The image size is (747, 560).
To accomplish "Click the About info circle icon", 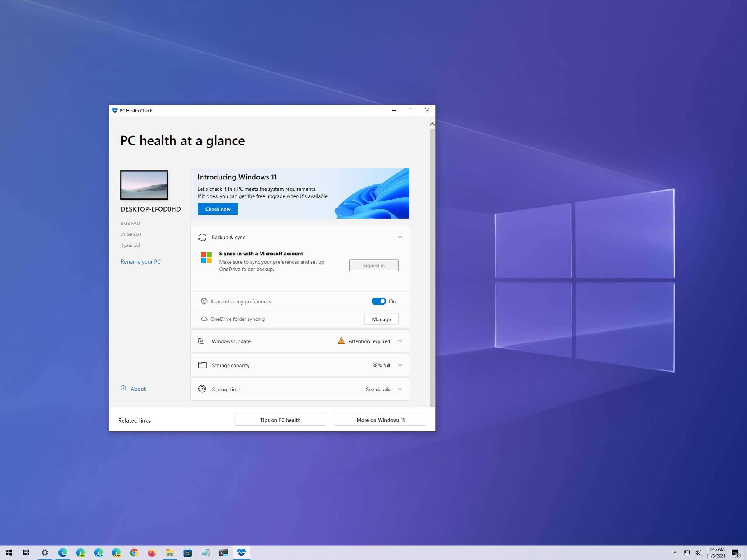I will click(123, 388).
